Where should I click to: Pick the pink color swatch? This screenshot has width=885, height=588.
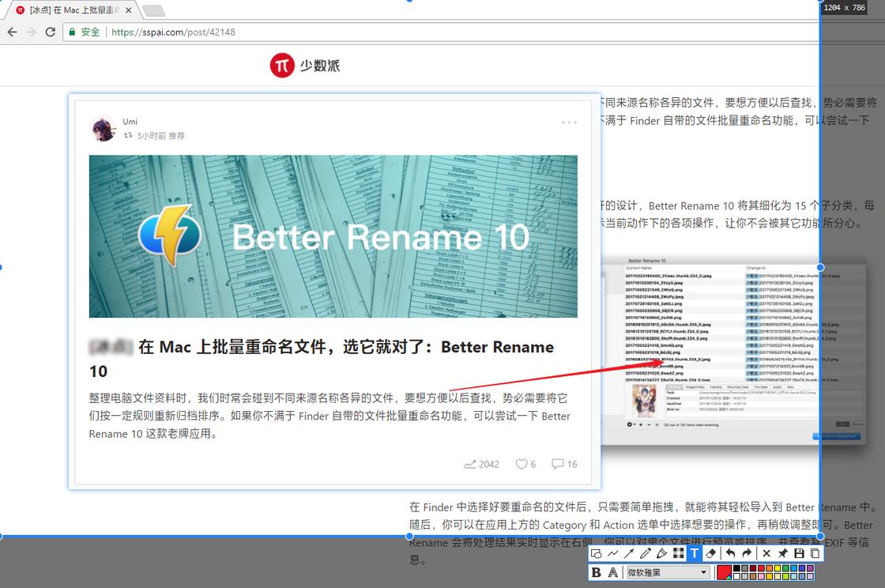pos(761,577)
